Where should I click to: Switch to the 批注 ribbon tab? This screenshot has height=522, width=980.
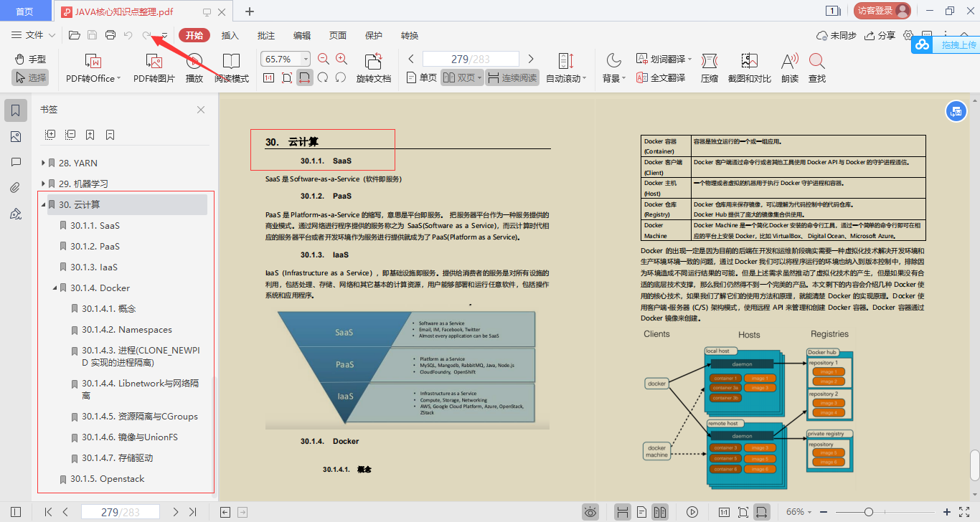(x=266, y=35)
